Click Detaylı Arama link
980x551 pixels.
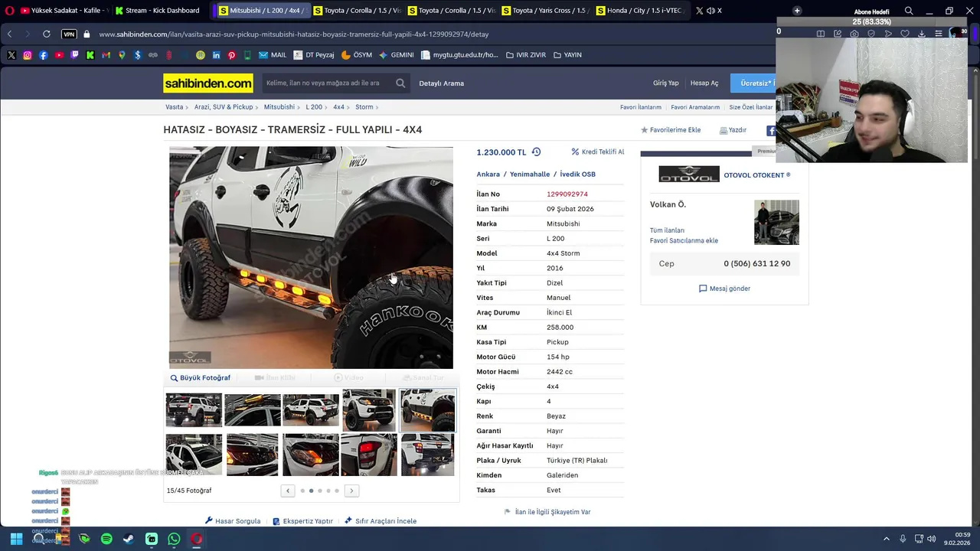click(x=441, y=83)
